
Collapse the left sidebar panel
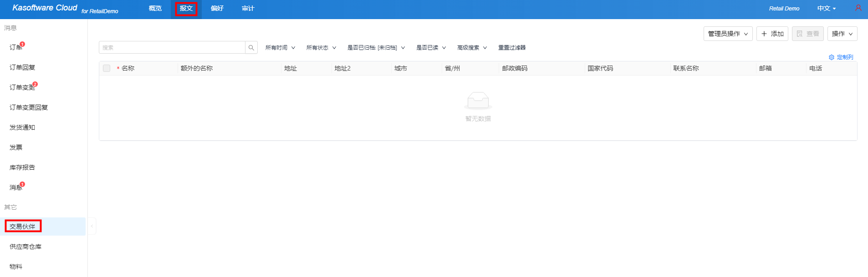[92, 226]
